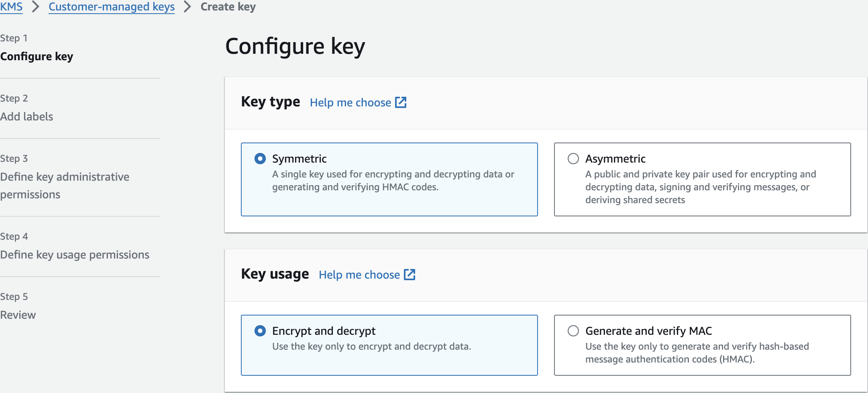Click external link icon beside Key usage help
868x393 pixels.
click(x=410, y=275)
